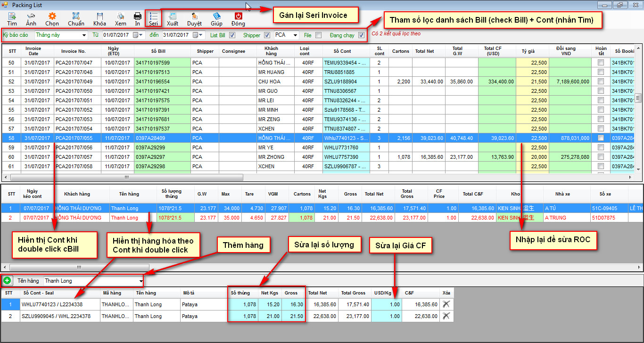Click the Chọn gear icon

[x=52, y=19]
